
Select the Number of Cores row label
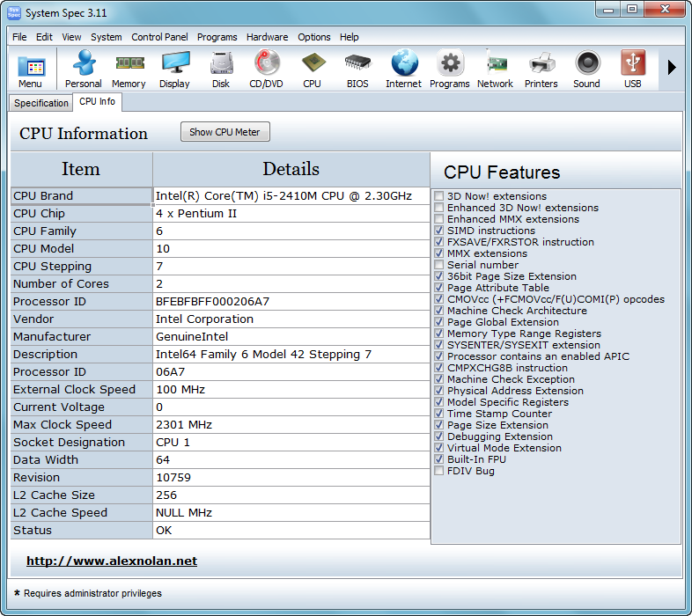(81, 283)
